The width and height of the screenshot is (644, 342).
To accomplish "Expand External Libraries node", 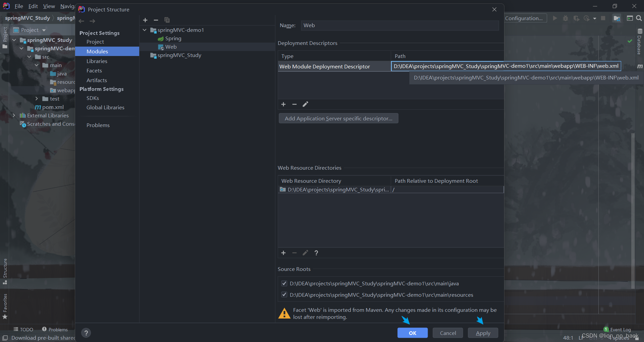I will [14, 115].
